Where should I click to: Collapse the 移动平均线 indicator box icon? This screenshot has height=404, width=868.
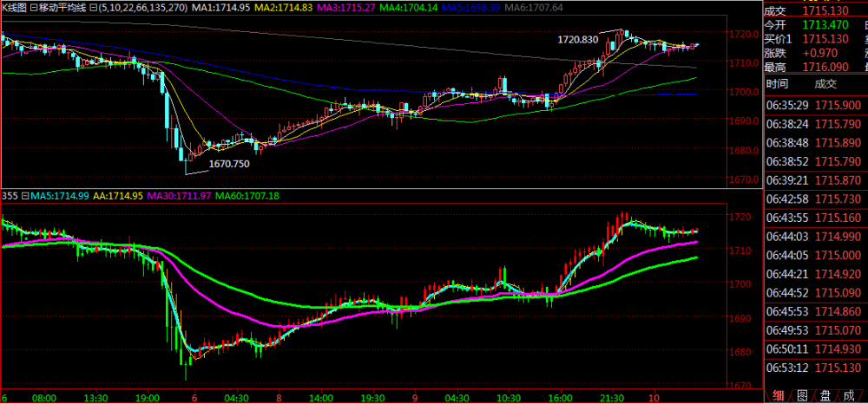tap(34, 9)
